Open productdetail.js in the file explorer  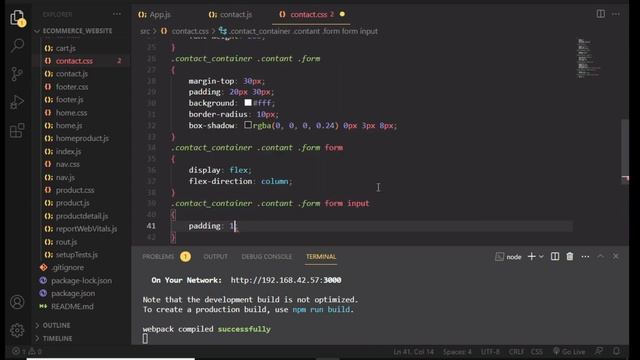(x=82, y=216)
